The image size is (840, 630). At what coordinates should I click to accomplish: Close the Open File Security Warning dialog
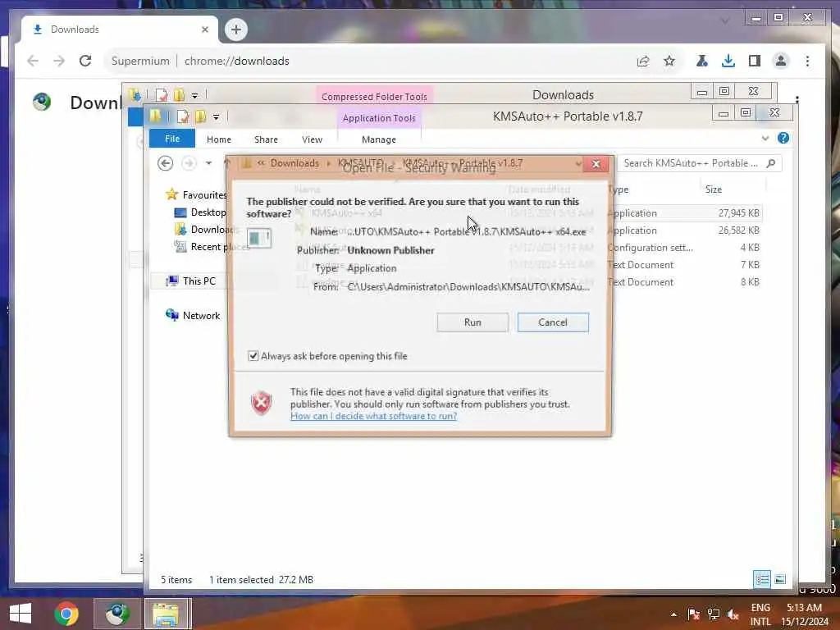(596, 164)
